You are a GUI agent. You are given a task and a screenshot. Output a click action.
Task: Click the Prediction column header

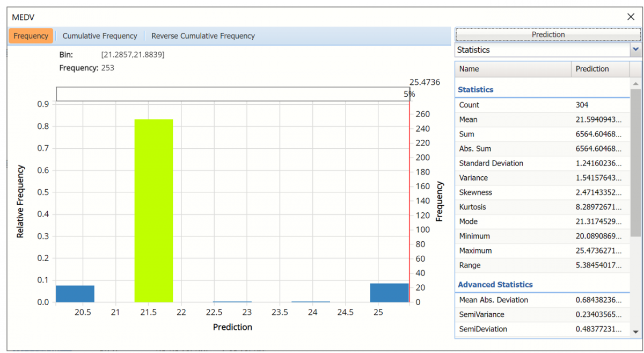tap(599, 69)
